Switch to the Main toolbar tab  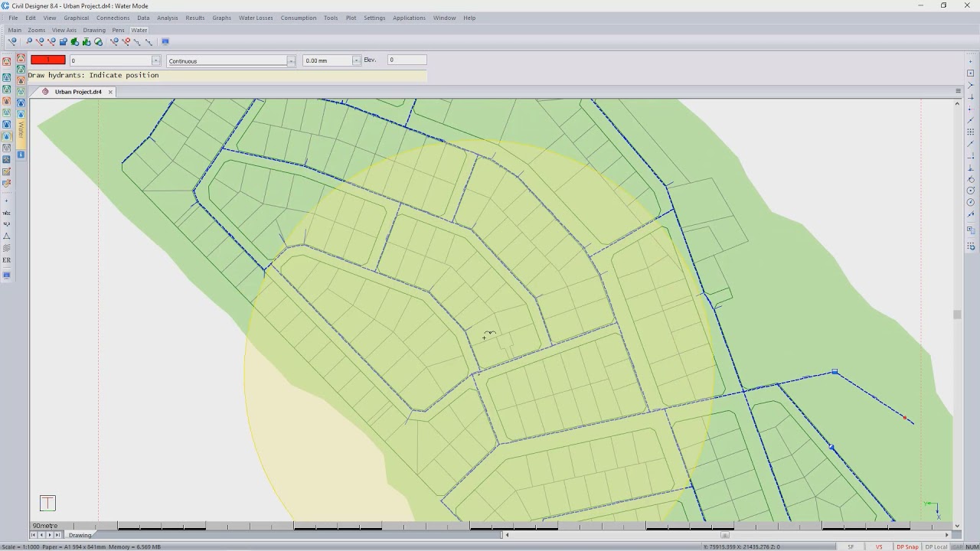point(15,30)
